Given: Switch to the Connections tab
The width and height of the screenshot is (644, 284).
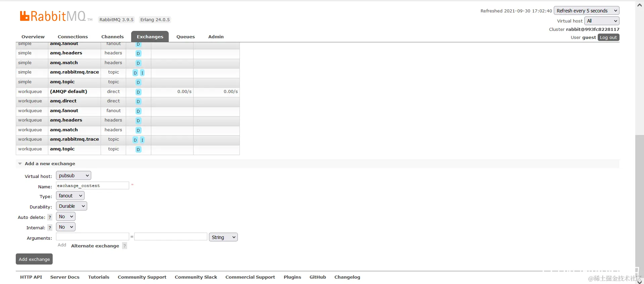Looking at the screenshot, I should 73,37.
